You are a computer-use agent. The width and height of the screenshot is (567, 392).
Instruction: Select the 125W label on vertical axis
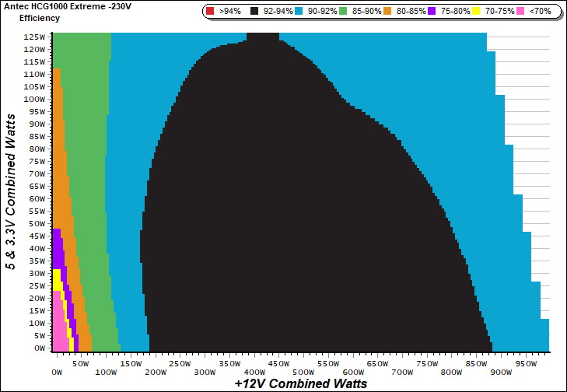(x=33, y=37)
